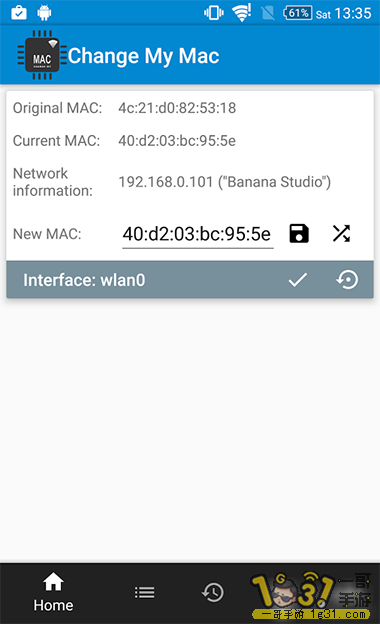Screen dimensions: 380x624
Task: Select the Interface: wlan0 bar
Action: tap(190, 280)
